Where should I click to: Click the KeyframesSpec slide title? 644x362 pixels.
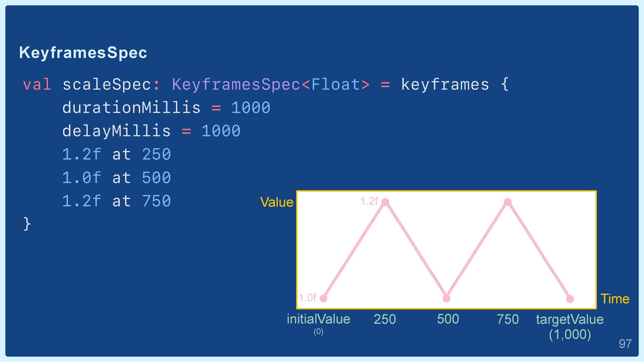(83, 53)
